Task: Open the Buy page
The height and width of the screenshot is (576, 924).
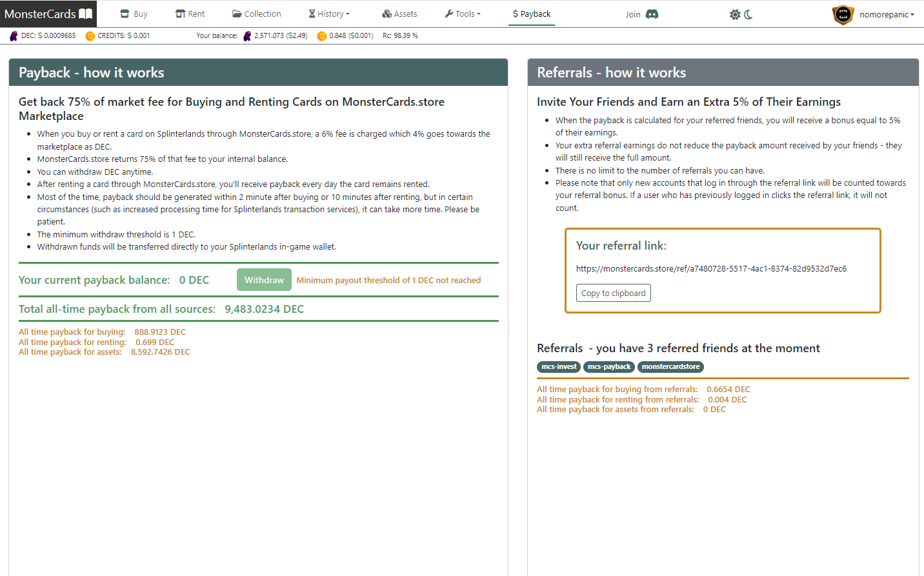Action: 134,14
